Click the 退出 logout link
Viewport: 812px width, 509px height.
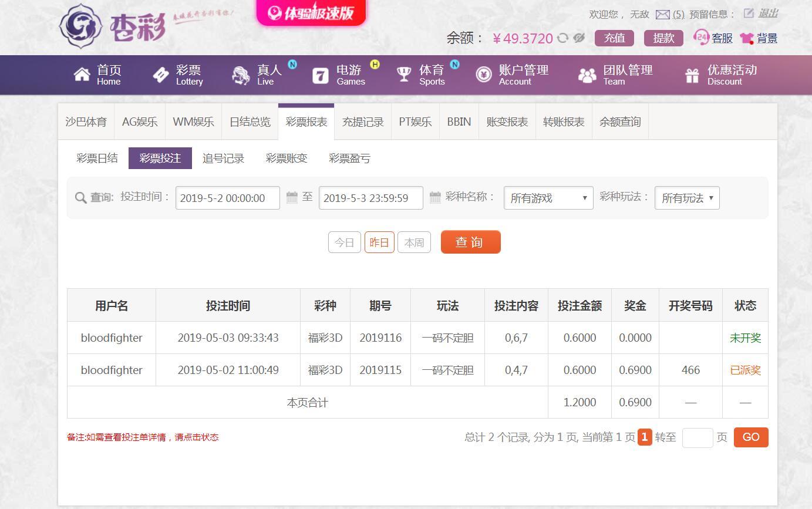click(x=768, y=14)
